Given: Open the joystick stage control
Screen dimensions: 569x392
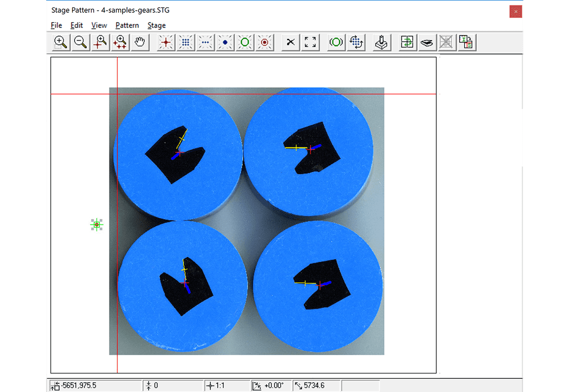Looking at the screenshot, I should click(382, 43).
